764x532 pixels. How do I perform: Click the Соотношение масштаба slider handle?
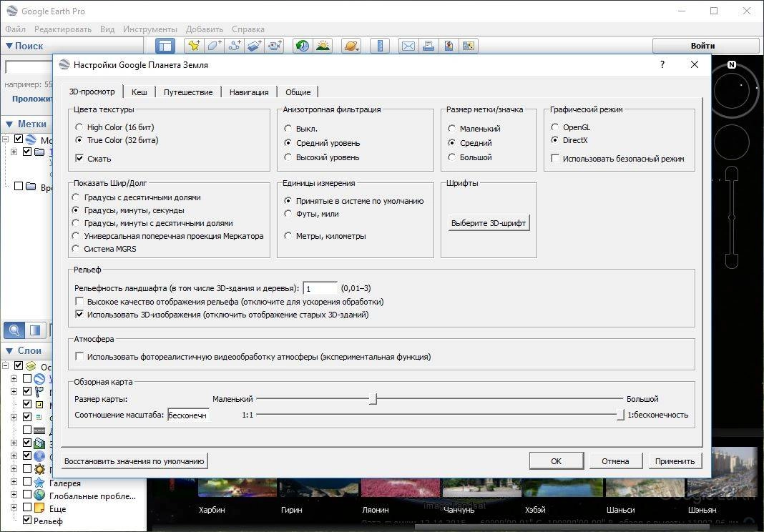(x=620, y=415)
